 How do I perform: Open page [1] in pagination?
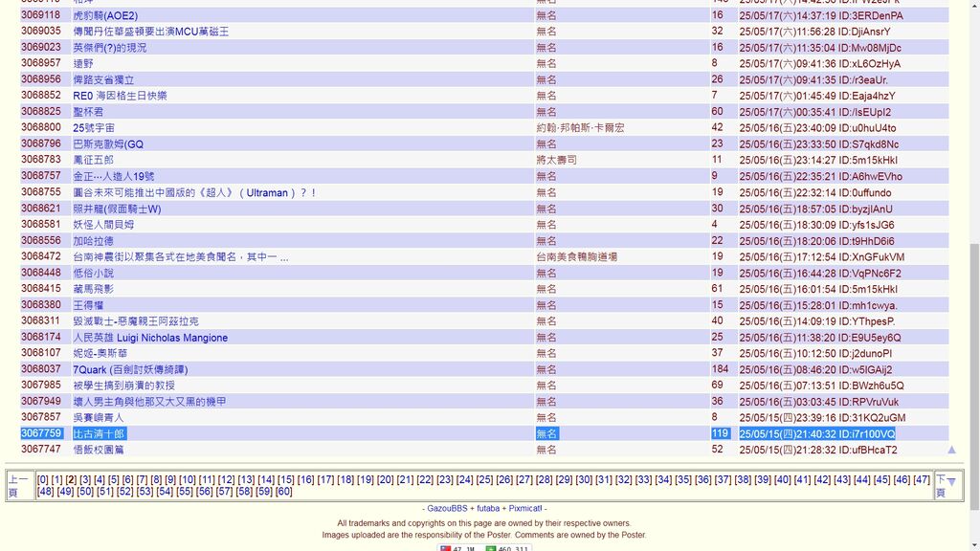[56, 480]
